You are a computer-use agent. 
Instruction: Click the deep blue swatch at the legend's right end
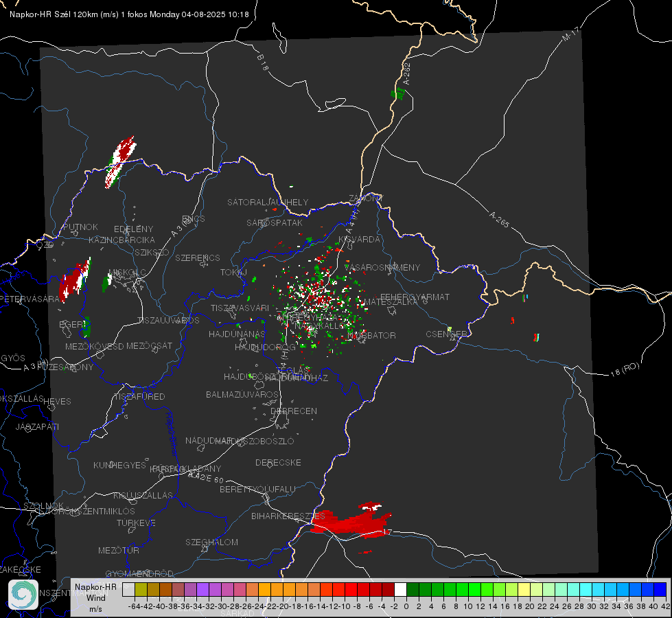660,590
